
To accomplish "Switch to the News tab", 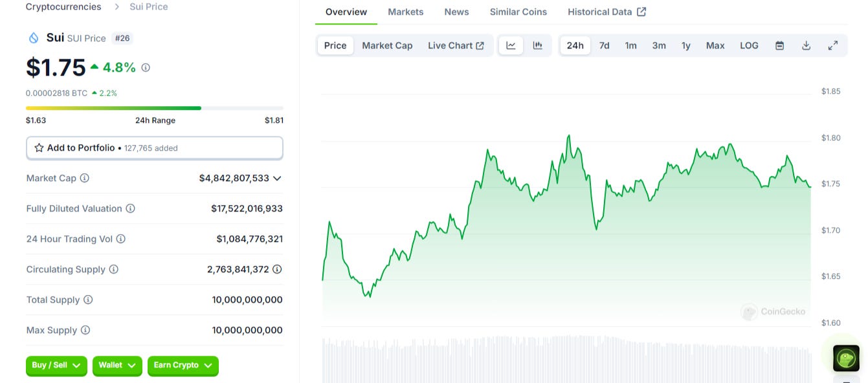I will pos(456,12).
